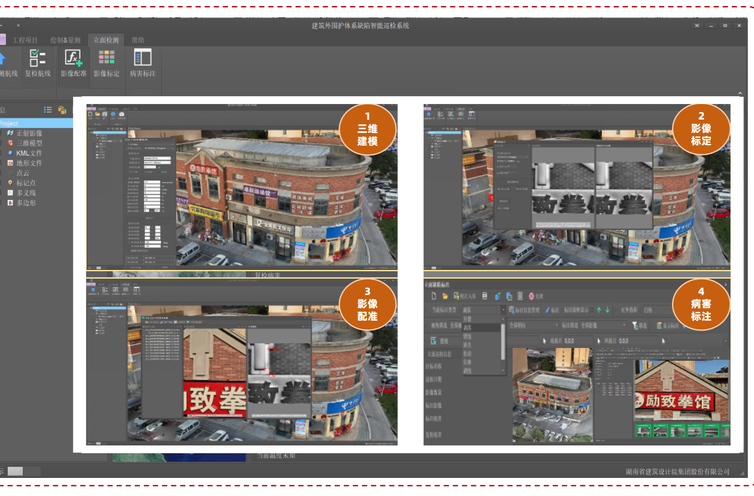The width and height of the screenshot is (754, 496).
Task: Open the 工程项目 ribbon tab
Action: (x=25, y=40)
